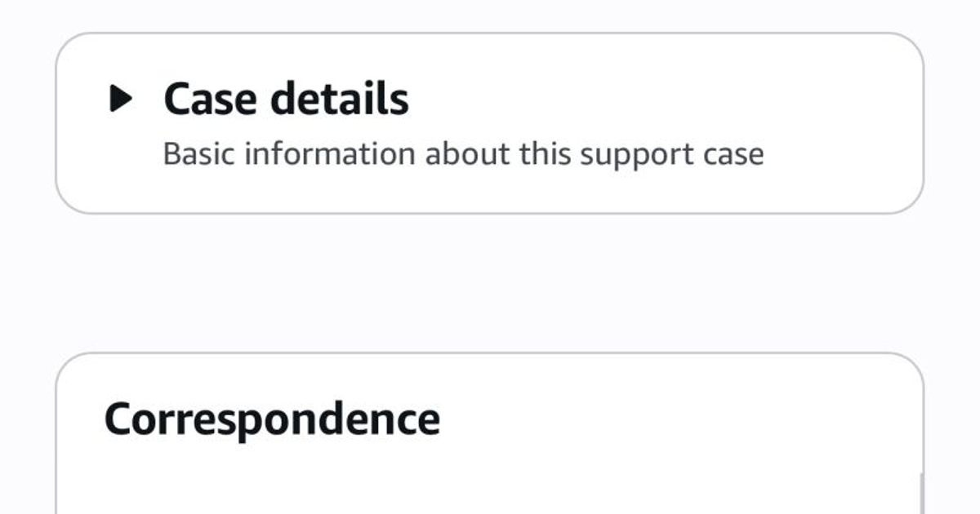The width and height of the screenshot is (980, 514).
Task: Open the Case details heading
Action: pos(286,99)
